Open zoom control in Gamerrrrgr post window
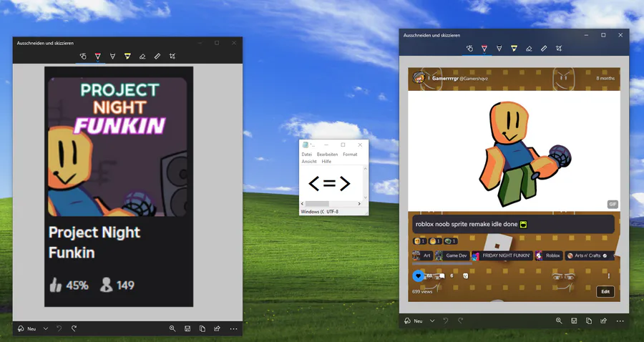This screenshot has height=342, width=644. pyautogui.click(x=559, y=321)
